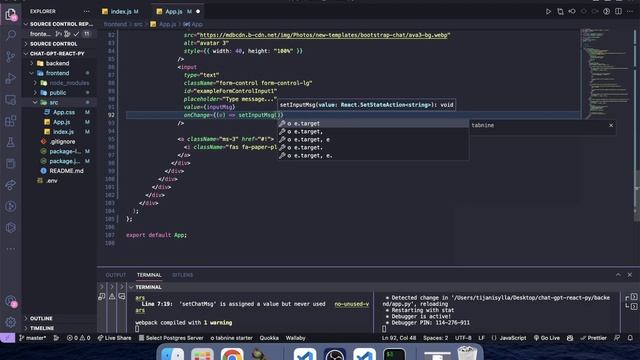Open the Source Control view icon

[x=11, y=56]
